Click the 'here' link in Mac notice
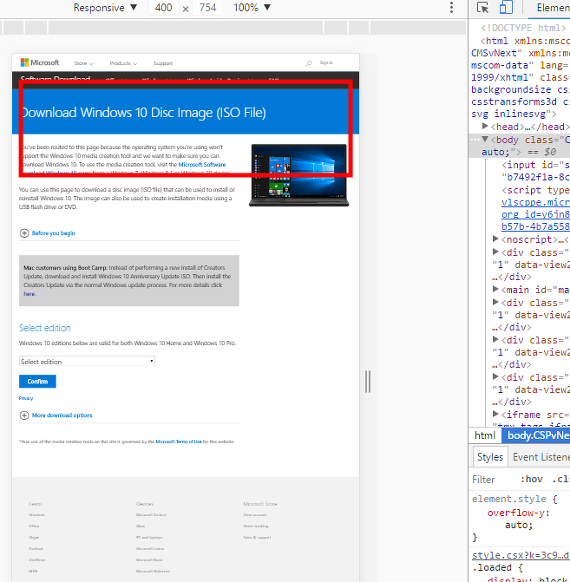570x582 pixels. coord(29,294)
